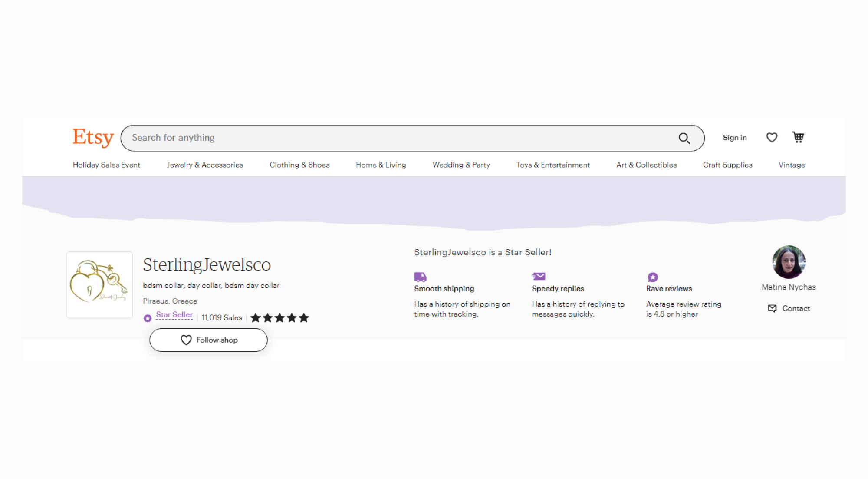Focus the Search for anything field

(412, 138)
